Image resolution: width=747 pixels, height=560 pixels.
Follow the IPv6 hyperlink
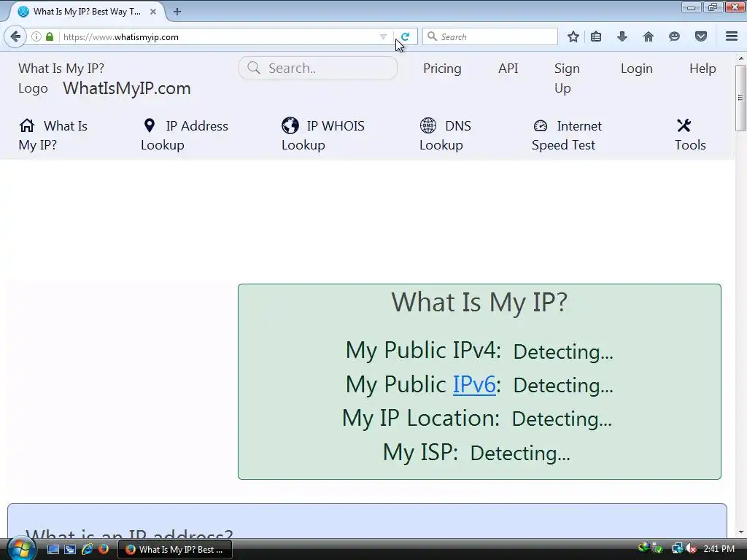[x=474, y=384]
